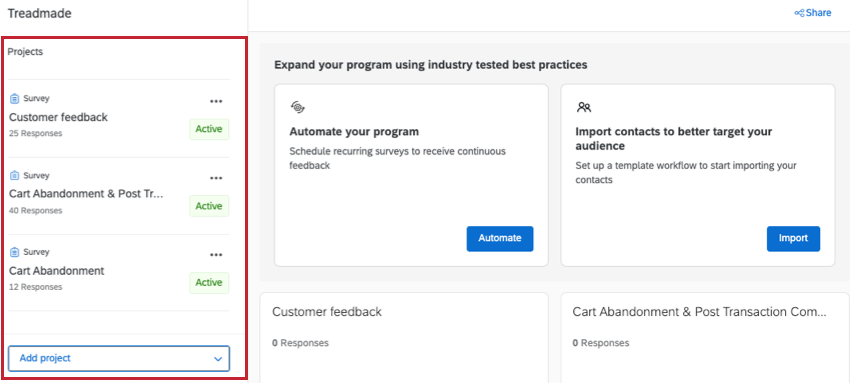
Task: Click the Automate your program target icon
Action: (x=297, y=107)
